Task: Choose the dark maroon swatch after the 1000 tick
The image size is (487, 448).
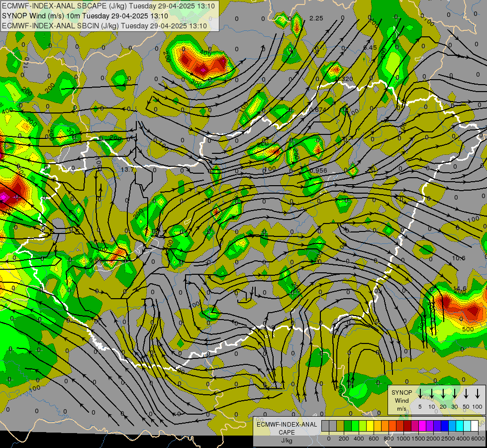Action: (x=407, y=426)
